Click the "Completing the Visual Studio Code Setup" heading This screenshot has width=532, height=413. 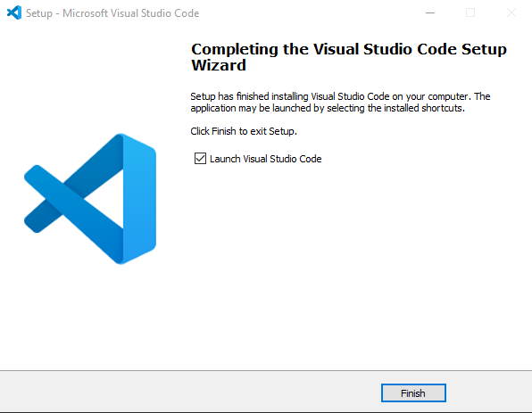349,49
